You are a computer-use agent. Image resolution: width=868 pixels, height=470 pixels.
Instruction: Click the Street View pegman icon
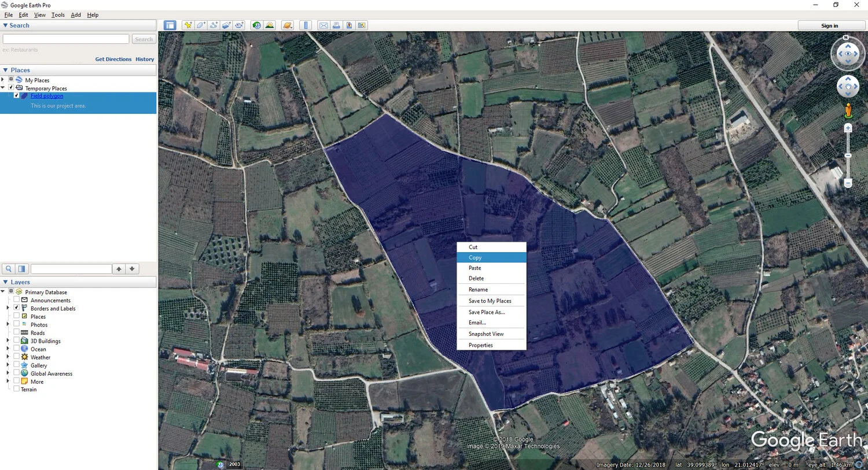848,110
